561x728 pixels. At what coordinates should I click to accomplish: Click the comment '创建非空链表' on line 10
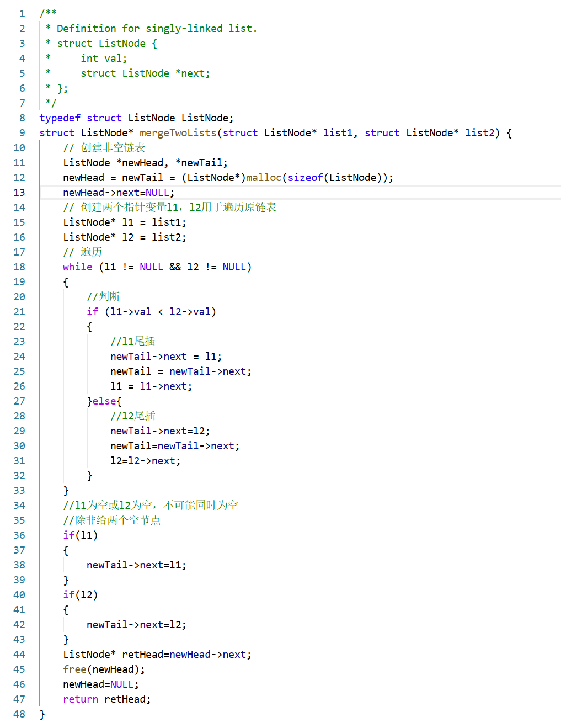coord(113,147)
